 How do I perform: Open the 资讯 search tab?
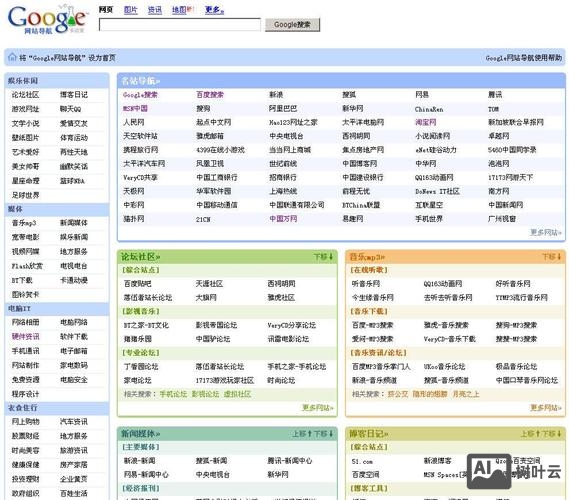155,10
